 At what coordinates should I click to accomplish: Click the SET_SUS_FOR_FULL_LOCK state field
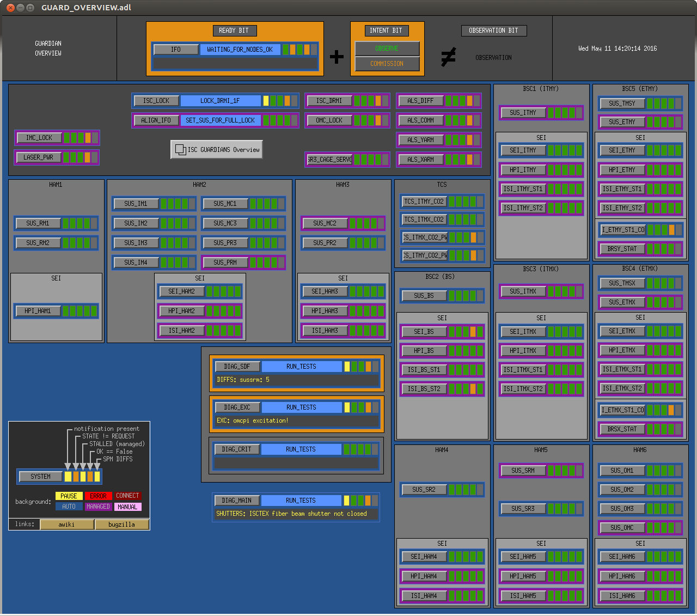click(x=221, y=120)
